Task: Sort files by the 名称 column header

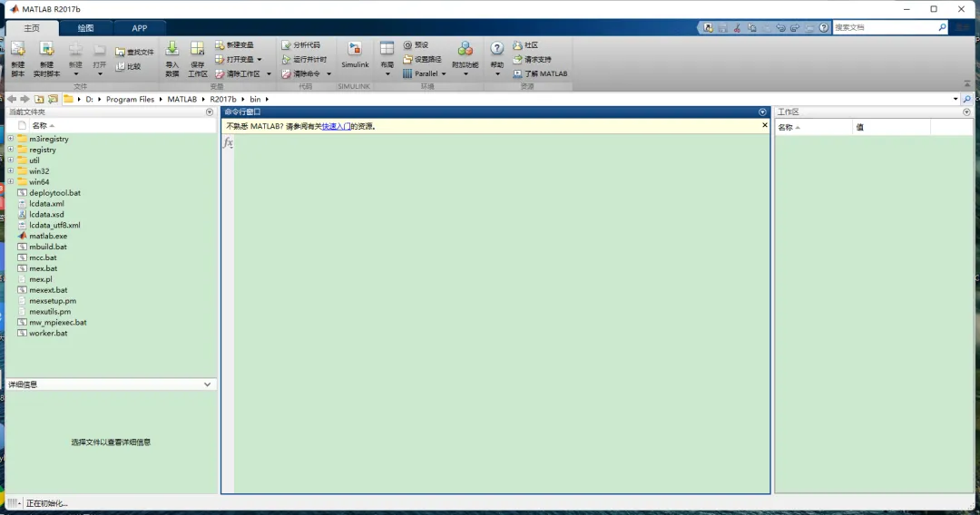Action: (39, 125)
